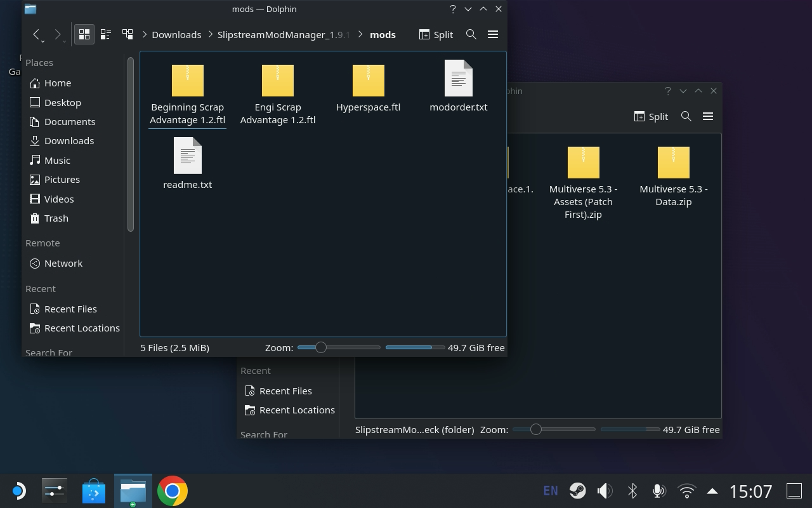Open search in mods window

pos(471,34)
